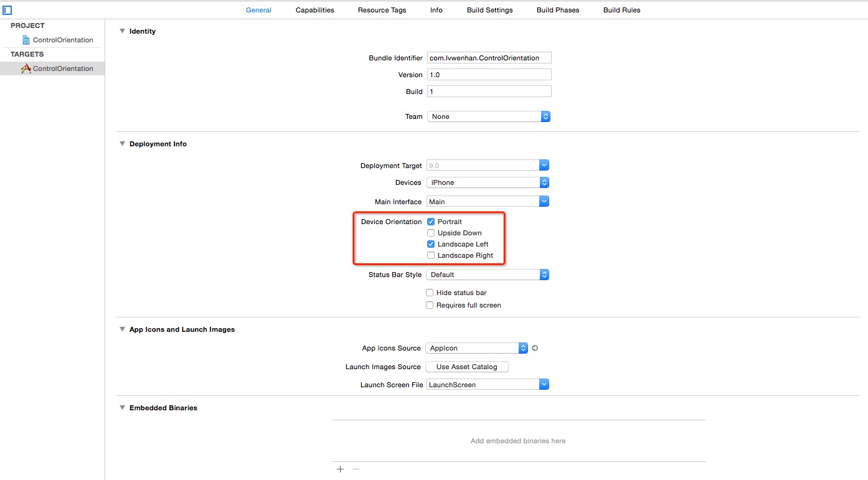Select the ControlOrientation project file icon
This screenshot has width=868, height=480.
(x=26, y=40)
